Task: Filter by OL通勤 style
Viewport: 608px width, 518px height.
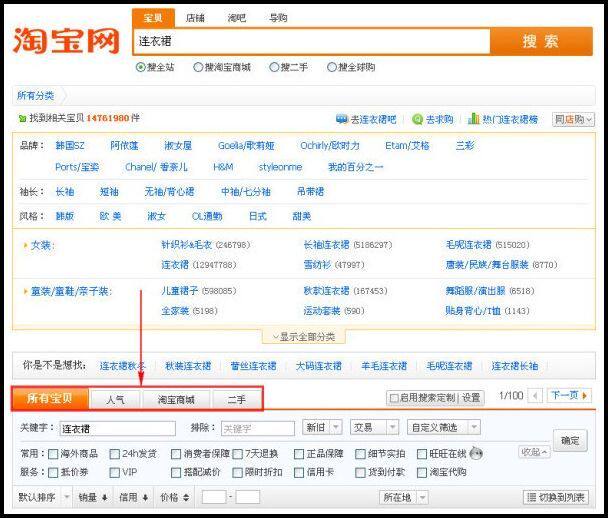Action: (207, 216)
